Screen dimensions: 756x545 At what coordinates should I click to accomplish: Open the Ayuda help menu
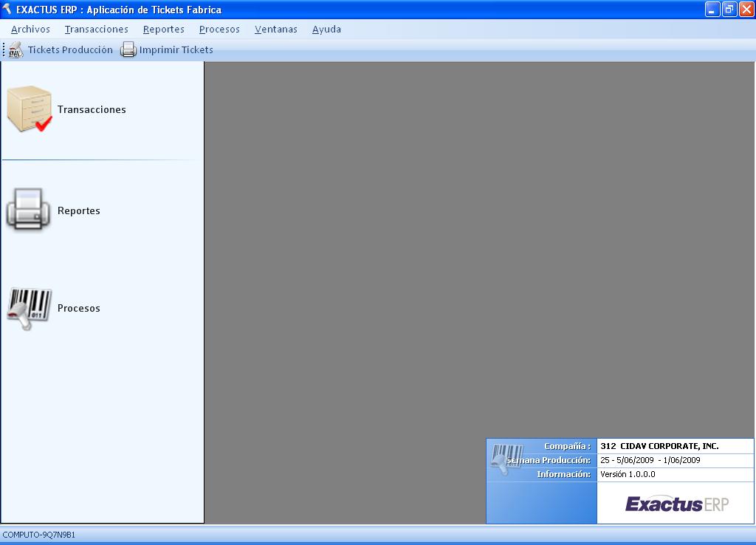[326, 30]
